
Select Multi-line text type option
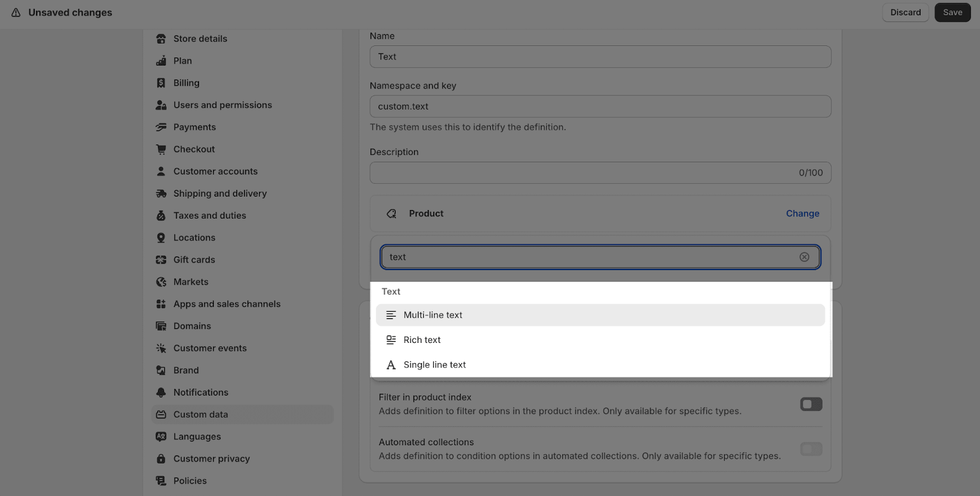coord(600,315)
